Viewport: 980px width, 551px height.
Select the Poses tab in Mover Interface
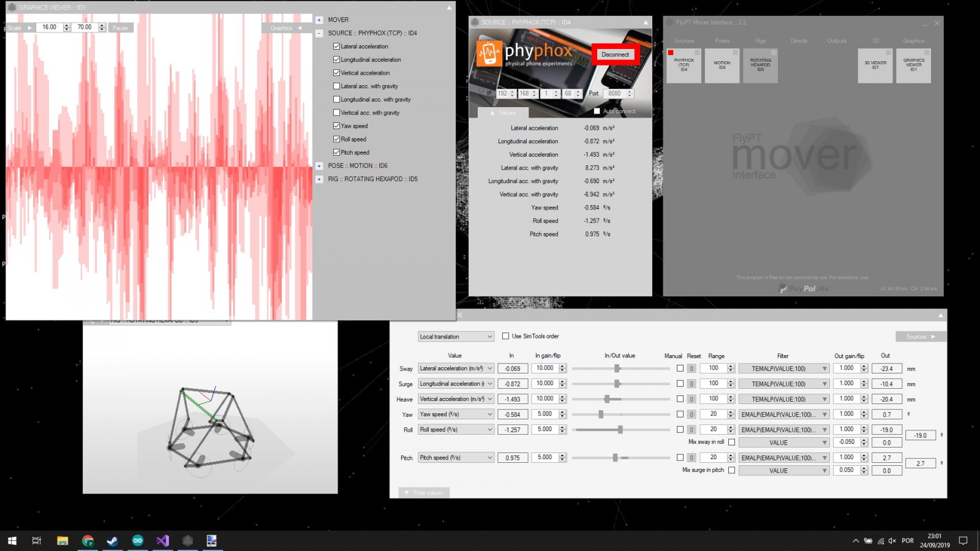pos(722,41)
